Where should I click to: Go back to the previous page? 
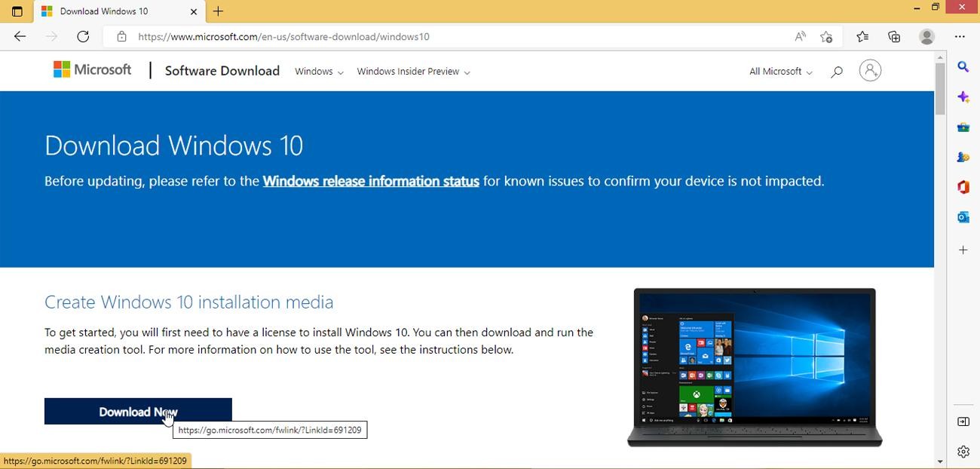(20, 36)
